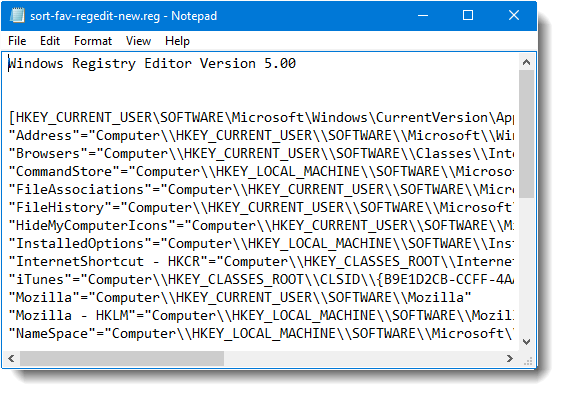The image size is (563, 395).
Task: Click the "iTunes" registry entry line
Action: (261, 279)
